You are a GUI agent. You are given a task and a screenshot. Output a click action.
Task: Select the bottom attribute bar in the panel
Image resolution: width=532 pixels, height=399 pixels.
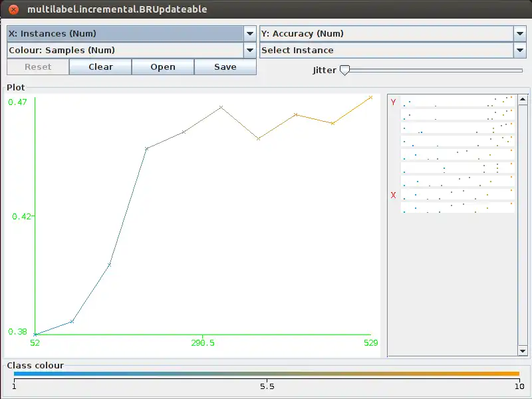458,209
